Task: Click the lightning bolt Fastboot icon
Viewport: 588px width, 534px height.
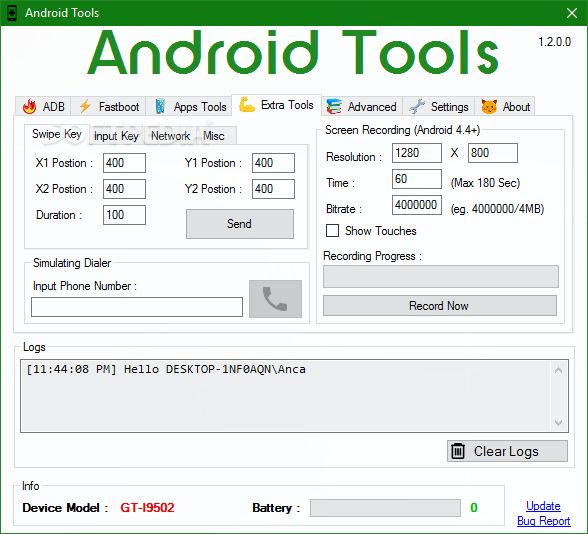Action: point(86,106)
